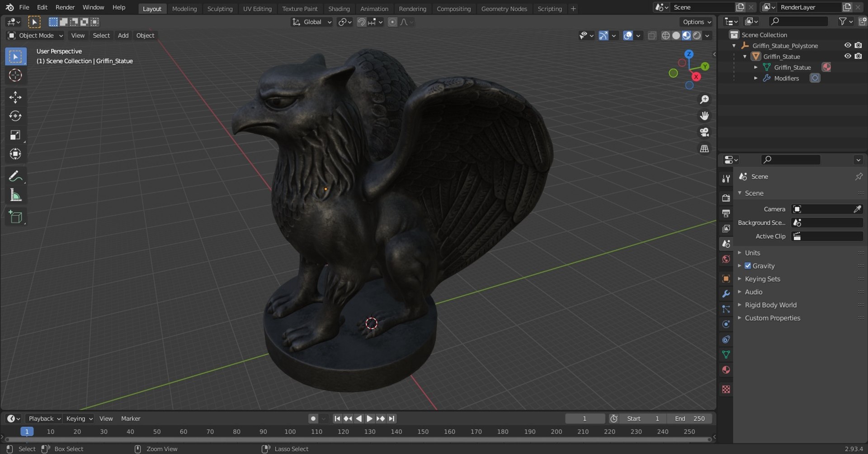This screenshot has width=868, height=454.
Task: Switch to rendered shading mode
Action: (x=697, y=35)
